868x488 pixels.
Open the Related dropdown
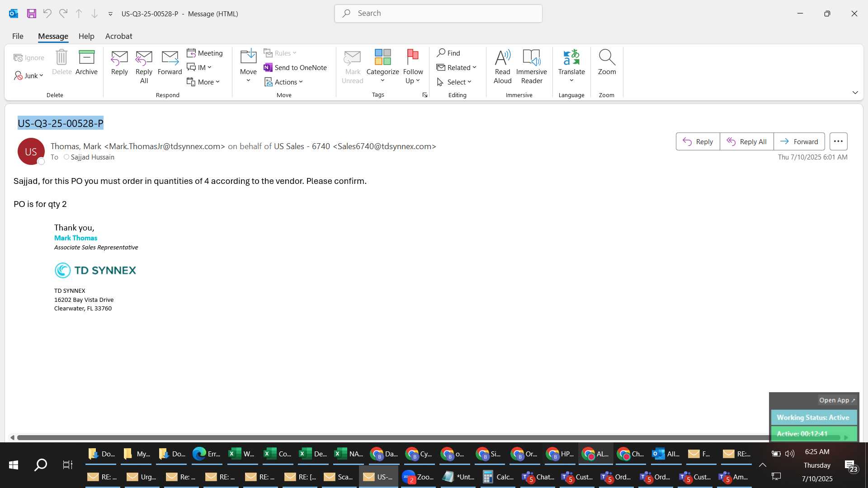[457, 67]
